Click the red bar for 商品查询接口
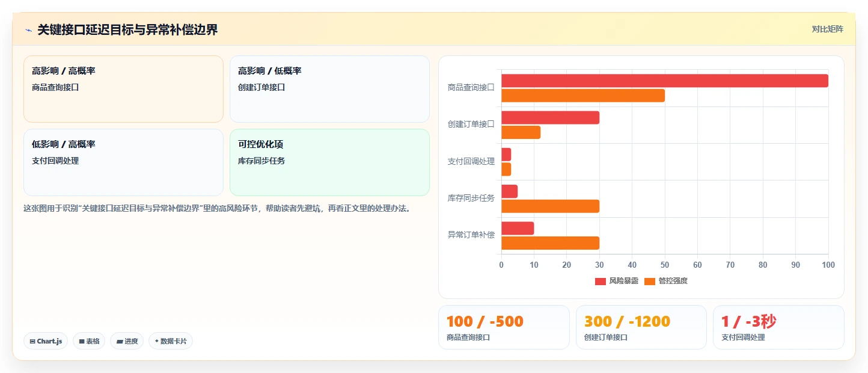Viewport: 868px width, 373px height. click(665, 81)
